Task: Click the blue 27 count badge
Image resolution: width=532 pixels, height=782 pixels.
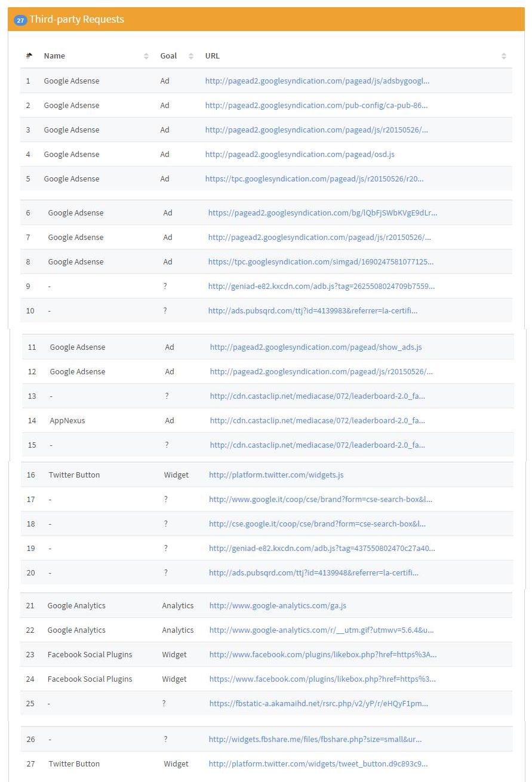Action: 20,20
